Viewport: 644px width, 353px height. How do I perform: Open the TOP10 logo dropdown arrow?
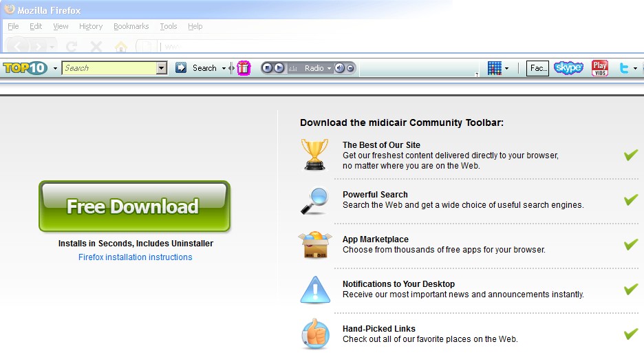pyautogui.click(x=55, y=68)
